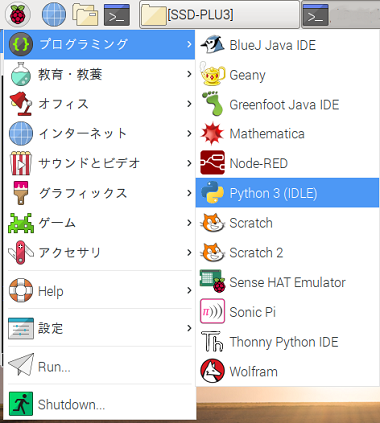Screen dimensions: 380x423
Task: Click the Wolfram wolf icon
Action: pyautogui.click(x=212, y=371)
